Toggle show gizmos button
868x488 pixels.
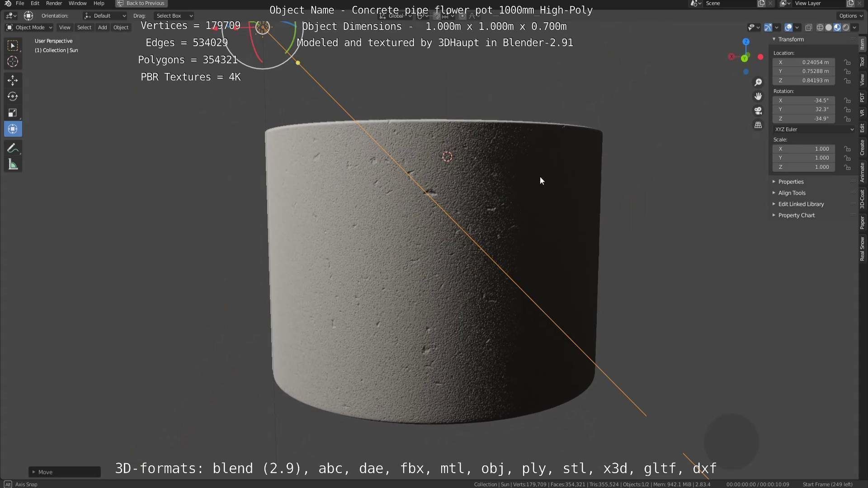[x=768, y=28]
